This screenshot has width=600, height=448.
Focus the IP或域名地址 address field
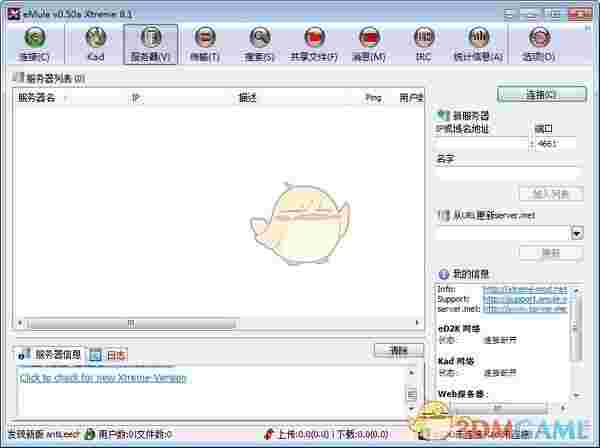click(x=482, y=144)
